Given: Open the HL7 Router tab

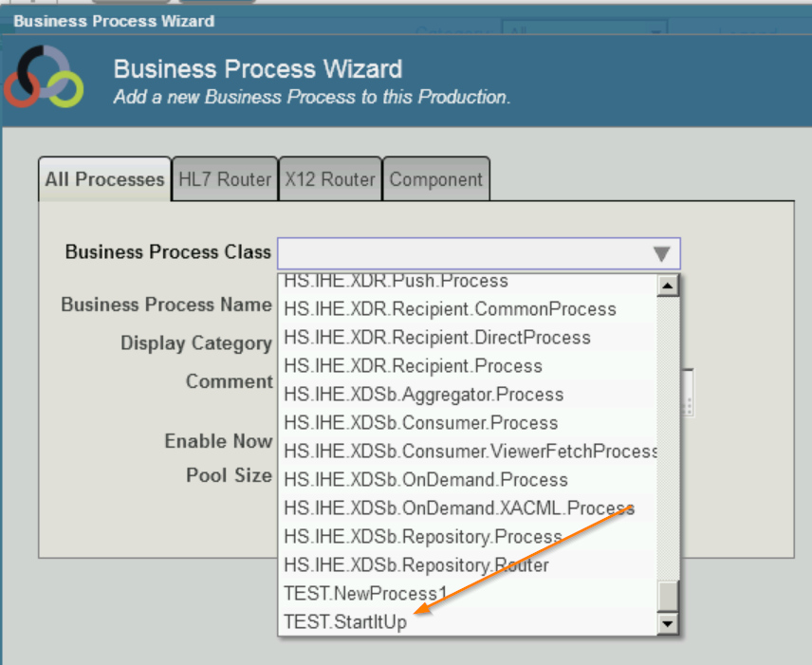Looking at the screenshot, I should coord(225,179).
